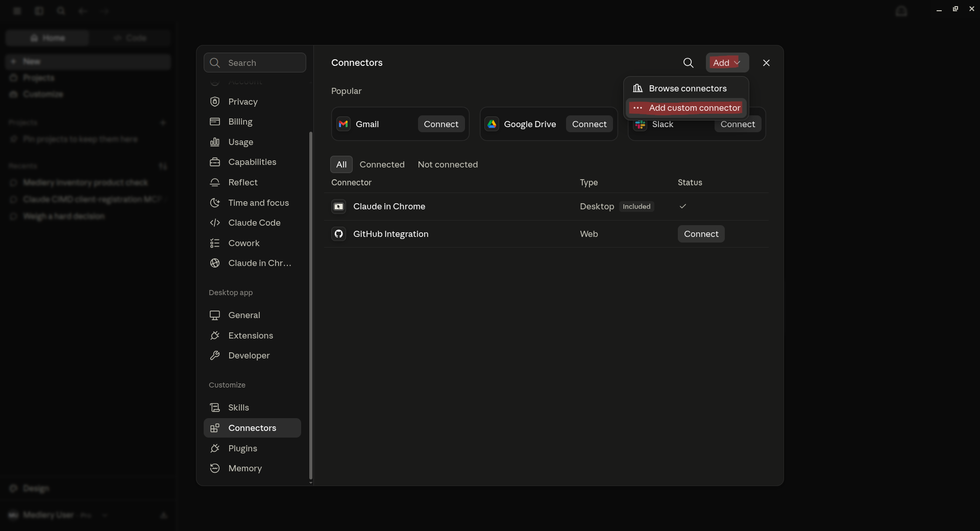The height and width of the screenshot is (531, 980).
Task: Click the Connector column header
Action: click(351, 182)
